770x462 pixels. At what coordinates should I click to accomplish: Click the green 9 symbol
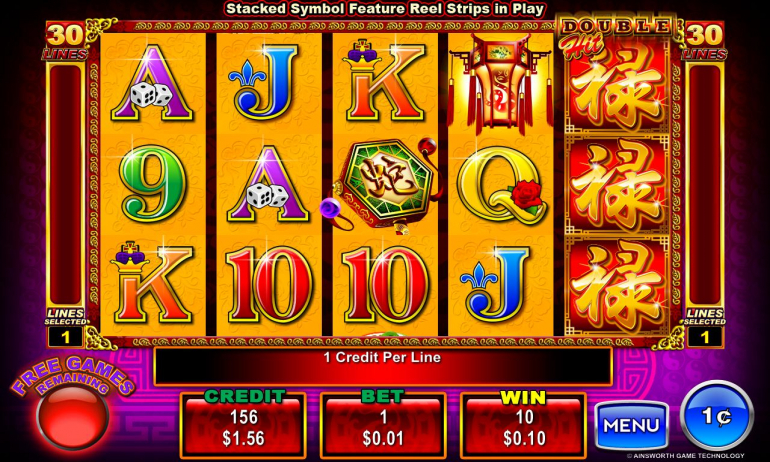(153, 183)
